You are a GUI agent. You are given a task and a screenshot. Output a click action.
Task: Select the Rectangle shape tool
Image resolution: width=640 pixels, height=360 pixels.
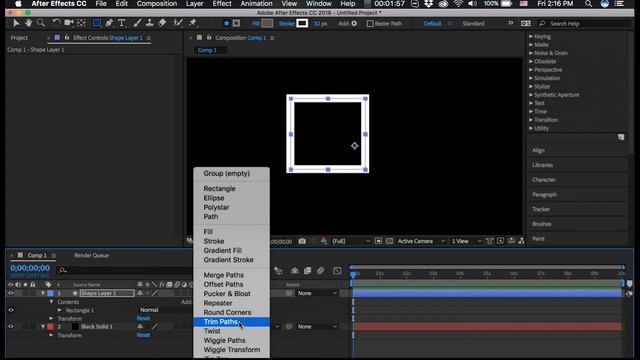pyautogui.click(x=97, y=23)
